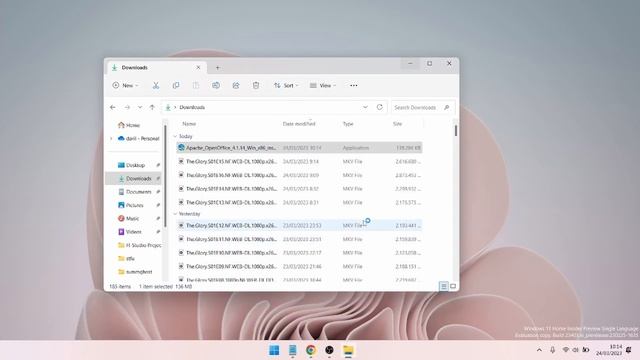
Task: Open the Wi-Fi network tray icon
Action: click(x=565, y=350)
